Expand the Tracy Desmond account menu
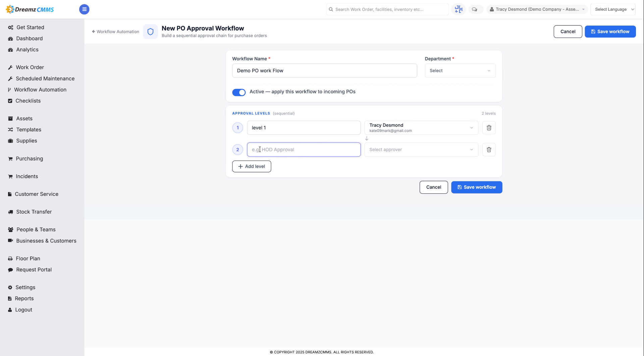 point(537,9)
